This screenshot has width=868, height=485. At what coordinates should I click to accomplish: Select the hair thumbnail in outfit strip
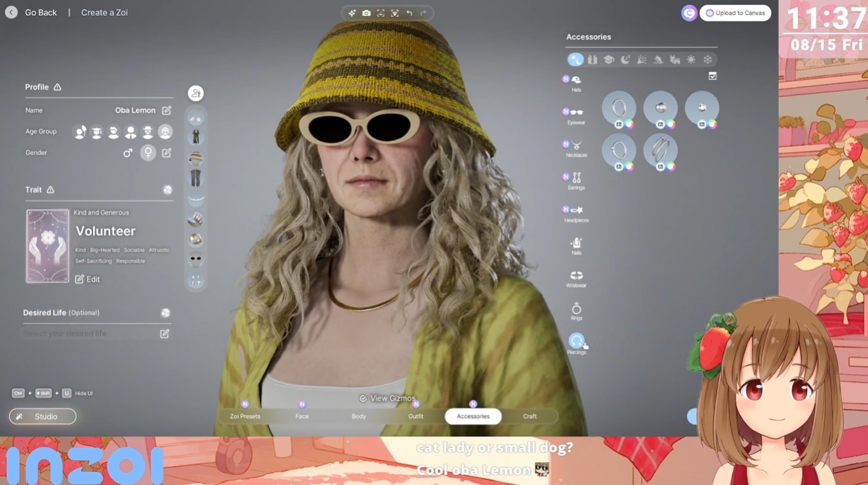click(x=196, y=117)
